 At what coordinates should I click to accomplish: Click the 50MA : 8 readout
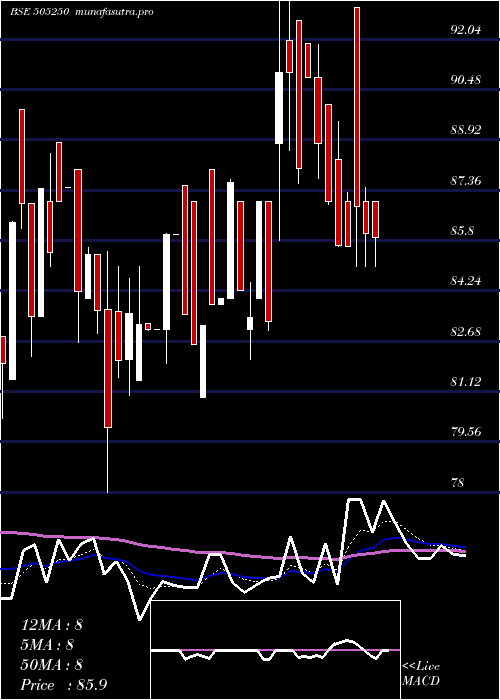tap(52, 665)
